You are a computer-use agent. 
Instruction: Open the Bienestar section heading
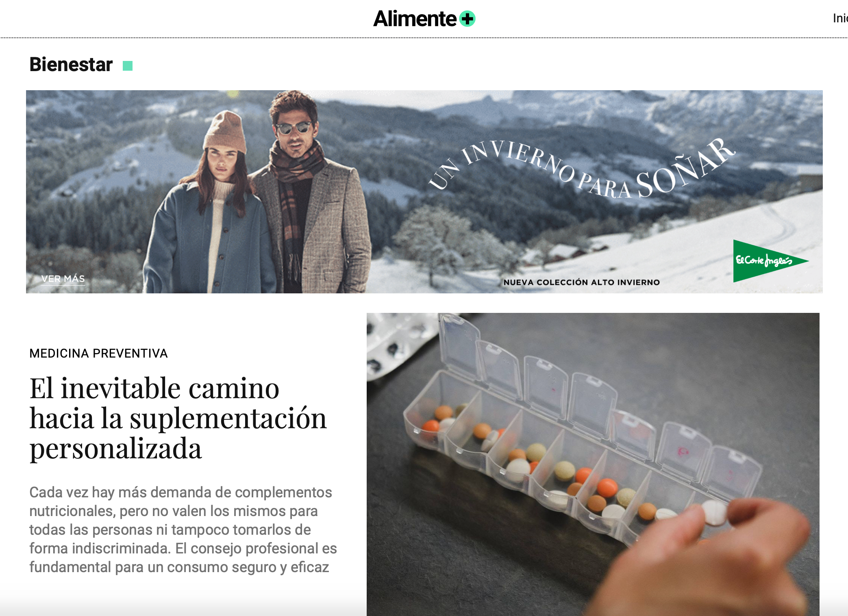71,65
